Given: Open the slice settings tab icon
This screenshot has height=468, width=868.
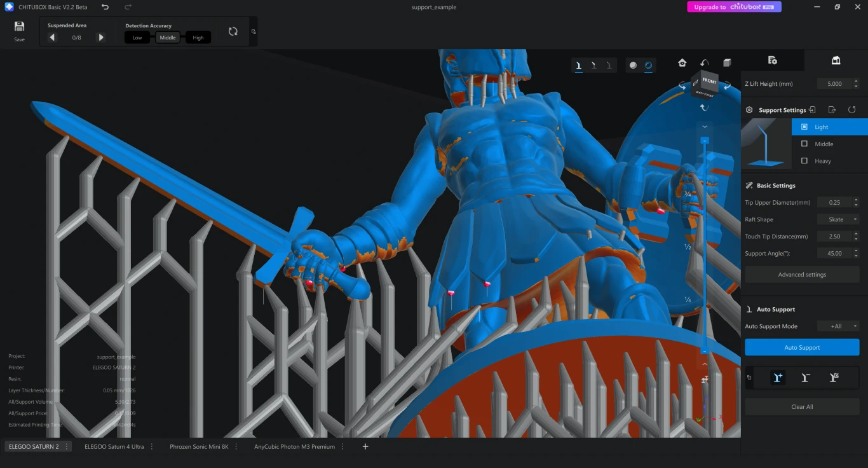Looking at the screenshot, I should [773, 60].
